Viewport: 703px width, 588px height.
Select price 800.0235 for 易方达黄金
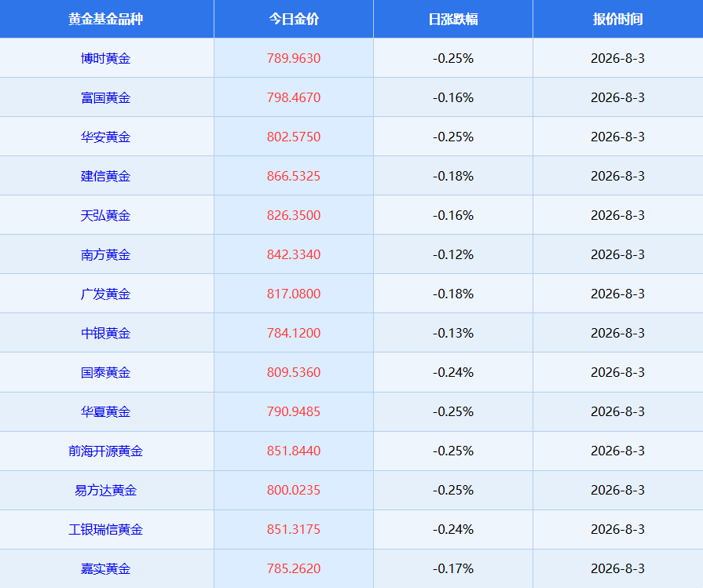click(294, 490)
